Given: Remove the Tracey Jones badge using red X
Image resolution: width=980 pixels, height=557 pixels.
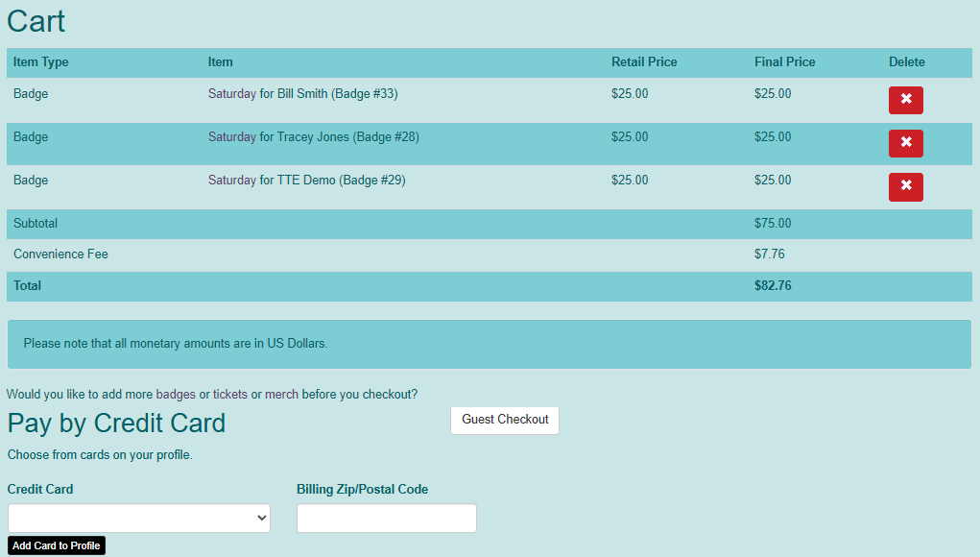Looking at the screenshot, I should click(905, 143).
